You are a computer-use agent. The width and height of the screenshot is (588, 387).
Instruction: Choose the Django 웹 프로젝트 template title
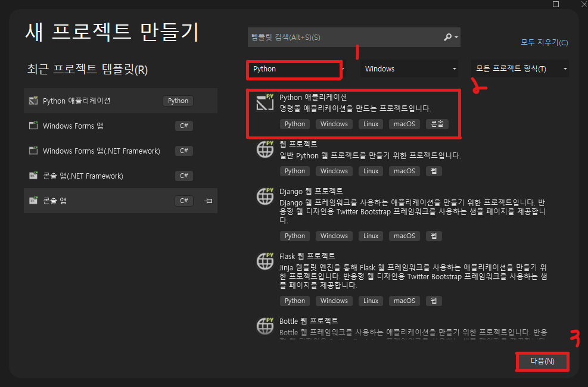(311, 192)
